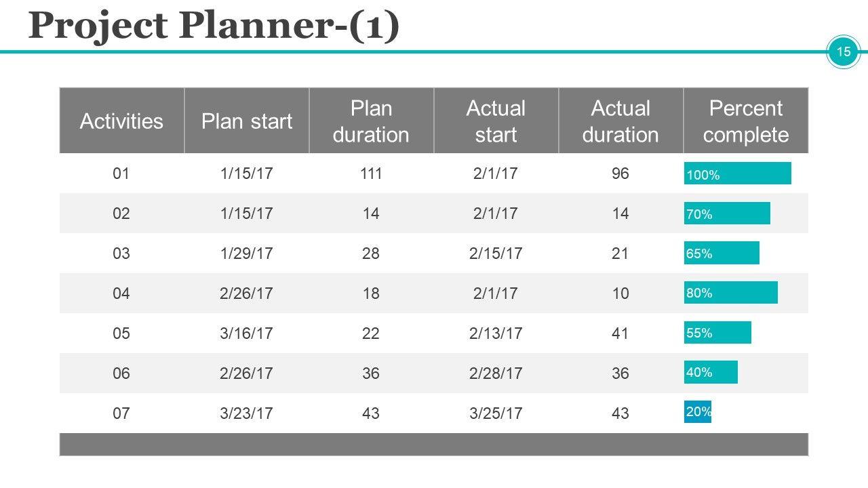Viewport: 868px width, 488px height.
Task: Click the Actual duration column header
Action: coord(620,121)
